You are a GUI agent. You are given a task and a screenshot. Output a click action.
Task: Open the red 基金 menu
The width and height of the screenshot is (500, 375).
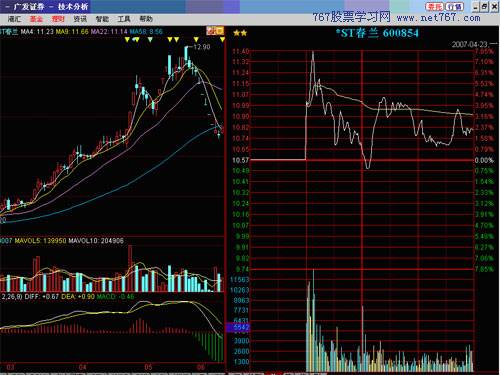[36, 19]
